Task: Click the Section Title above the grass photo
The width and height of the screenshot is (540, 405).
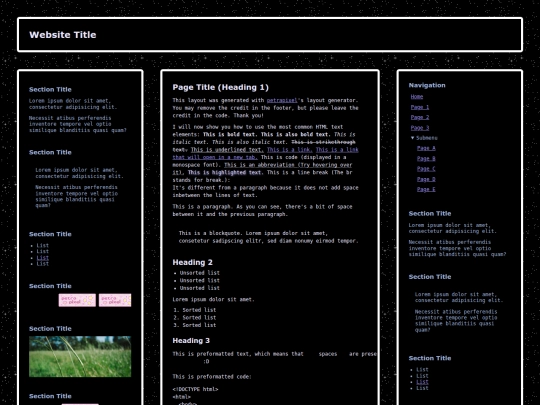Action: pos(50,329)
